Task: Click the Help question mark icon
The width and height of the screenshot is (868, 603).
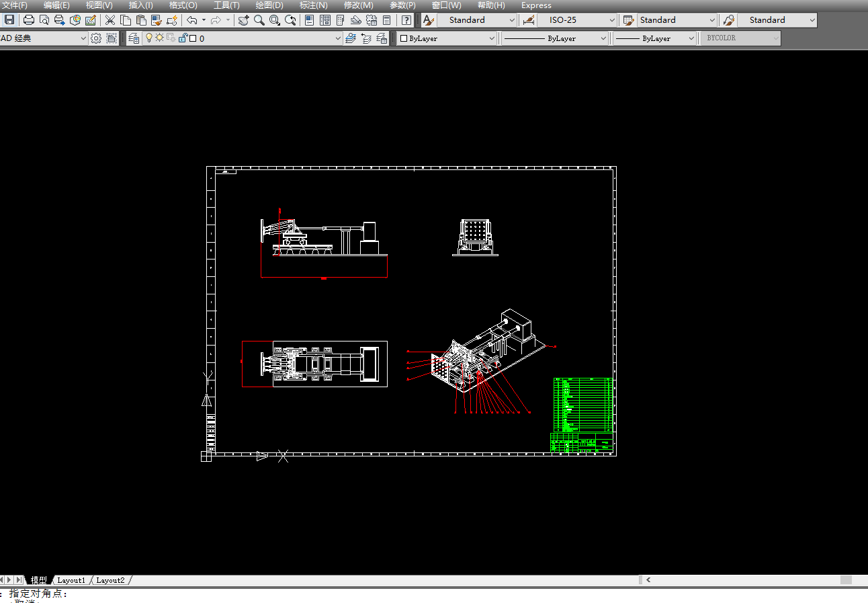Action: [406, 20]
